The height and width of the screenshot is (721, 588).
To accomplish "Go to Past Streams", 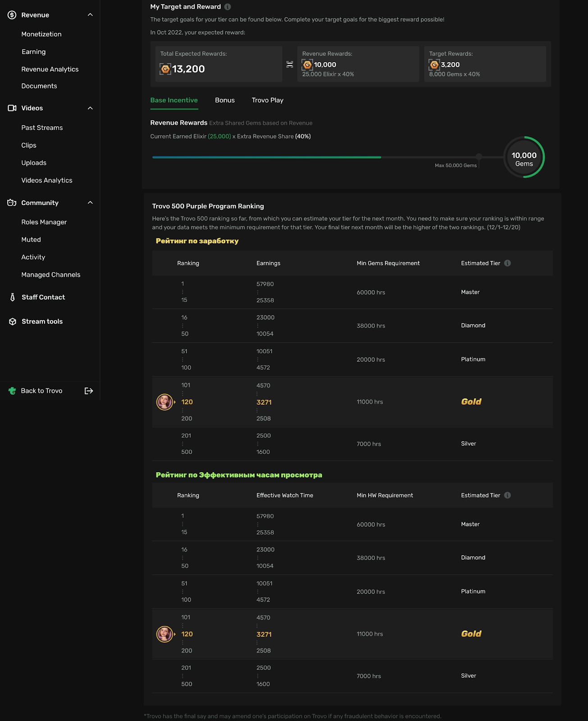I will click(42, 128).
